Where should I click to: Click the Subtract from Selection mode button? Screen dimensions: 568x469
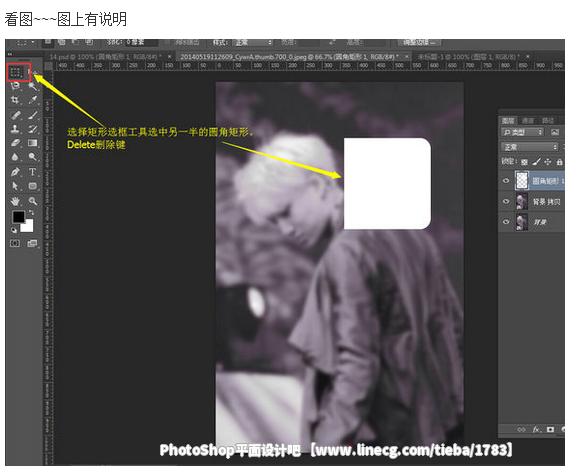[x=75, y=42]
